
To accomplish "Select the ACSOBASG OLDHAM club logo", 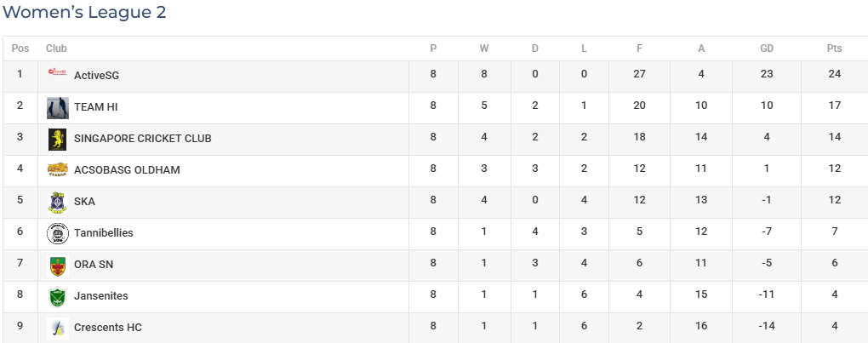I will [x=58, y=169].
